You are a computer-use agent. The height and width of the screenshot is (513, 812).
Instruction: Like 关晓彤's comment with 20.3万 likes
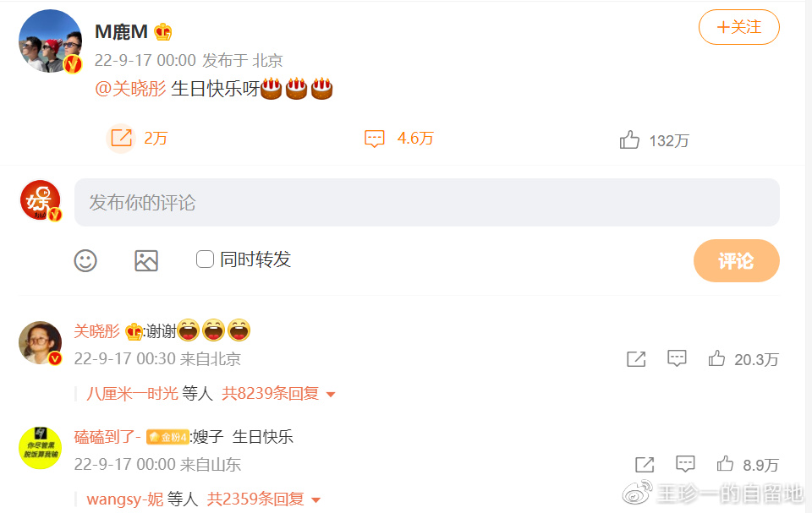pos(716,358)
